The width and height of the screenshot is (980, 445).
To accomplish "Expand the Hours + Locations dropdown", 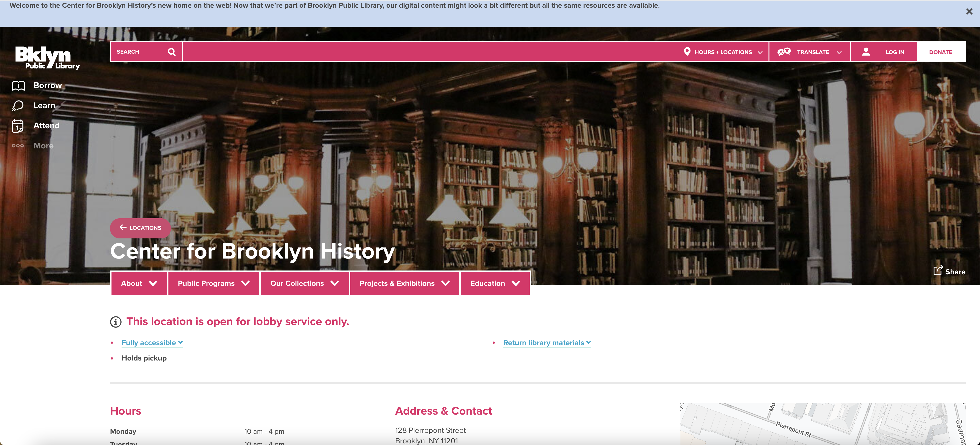I will click(x=723, y=52).
